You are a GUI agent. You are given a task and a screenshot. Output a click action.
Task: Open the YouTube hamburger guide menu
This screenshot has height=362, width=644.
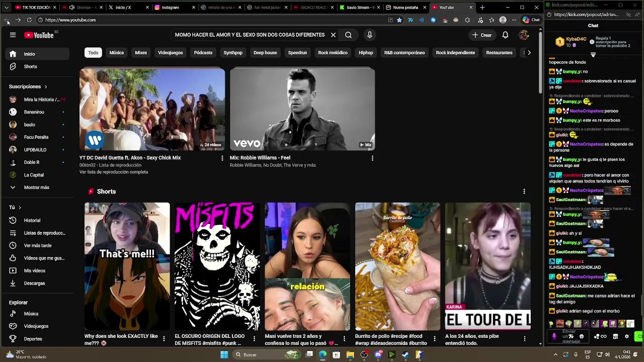pos(13,35)
